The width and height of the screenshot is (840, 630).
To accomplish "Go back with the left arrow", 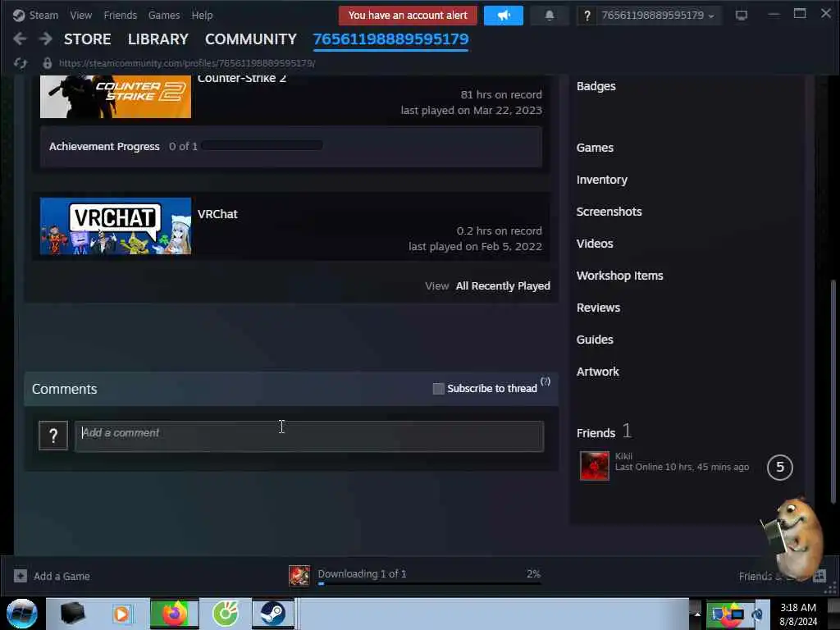I will click(20, 39).
